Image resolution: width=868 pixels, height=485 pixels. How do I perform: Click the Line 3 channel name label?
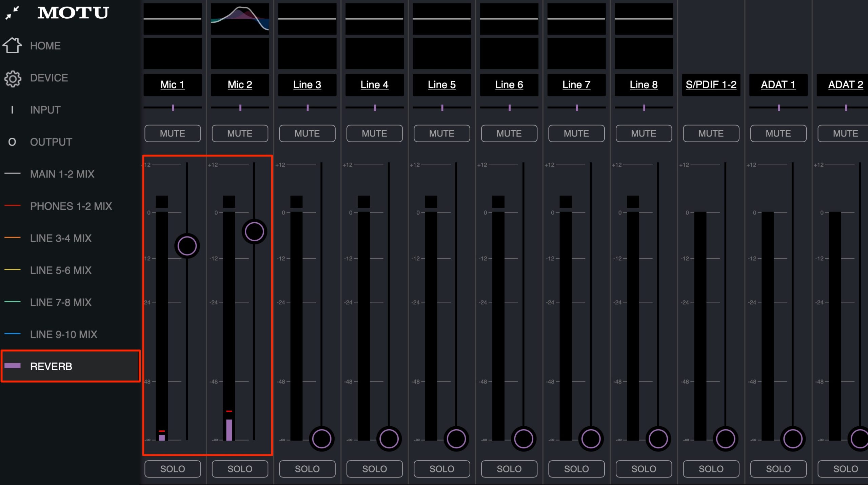307,85
